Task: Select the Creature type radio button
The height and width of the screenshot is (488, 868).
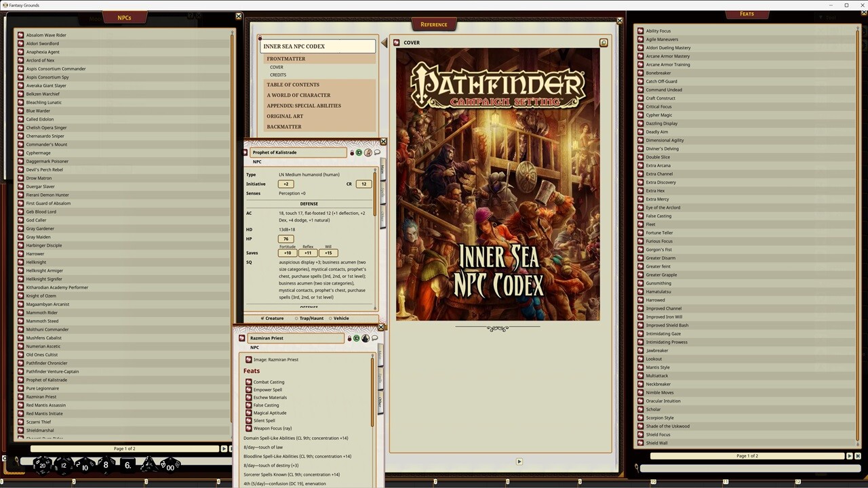Action: click(263, 319)
